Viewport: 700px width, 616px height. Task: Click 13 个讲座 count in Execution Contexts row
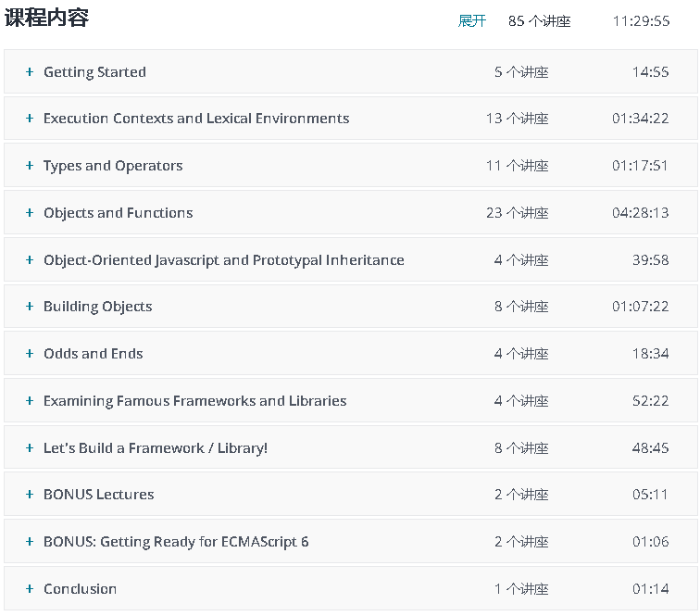click(517, 119)
